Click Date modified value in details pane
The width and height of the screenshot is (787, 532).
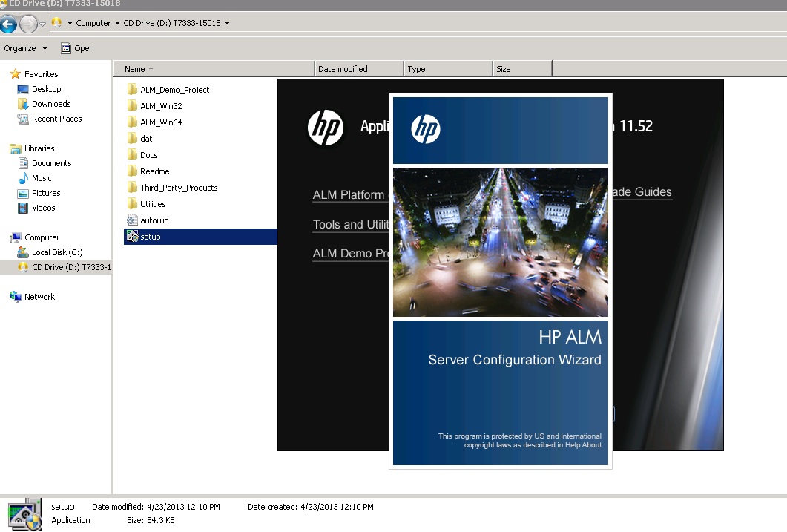click(x=183, y=507)
